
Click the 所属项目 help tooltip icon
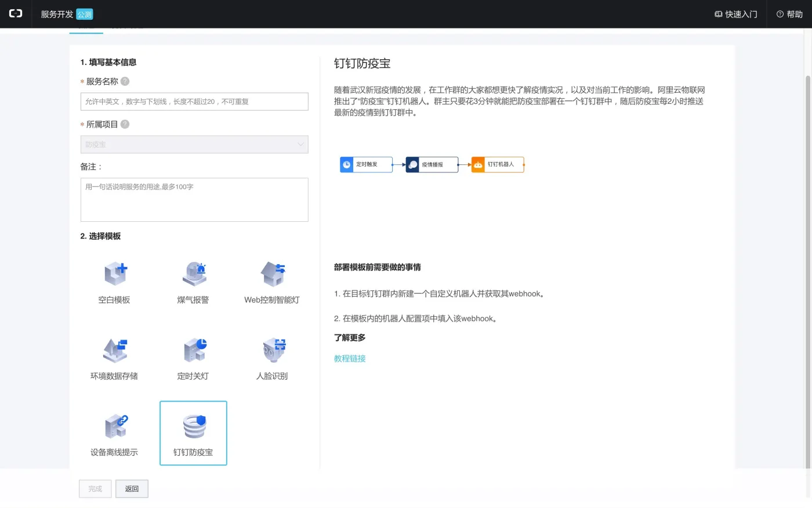(125, 124)
